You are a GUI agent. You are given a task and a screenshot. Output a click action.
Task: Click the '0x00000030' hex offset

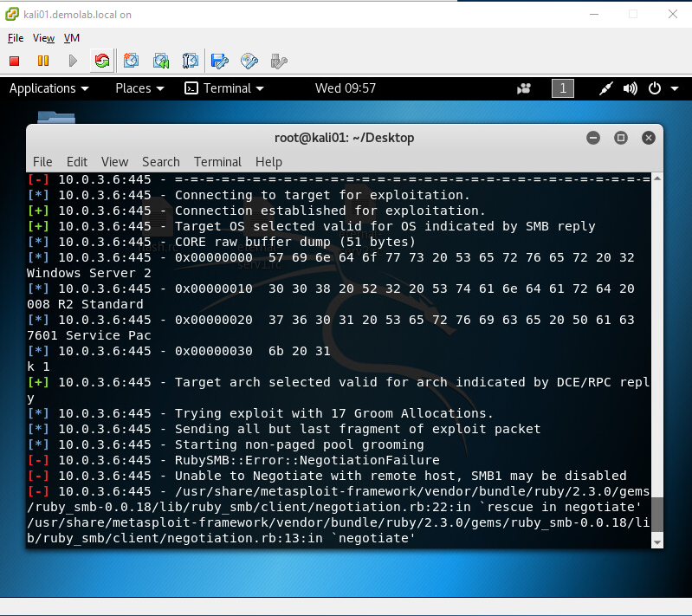coord(214,351)
